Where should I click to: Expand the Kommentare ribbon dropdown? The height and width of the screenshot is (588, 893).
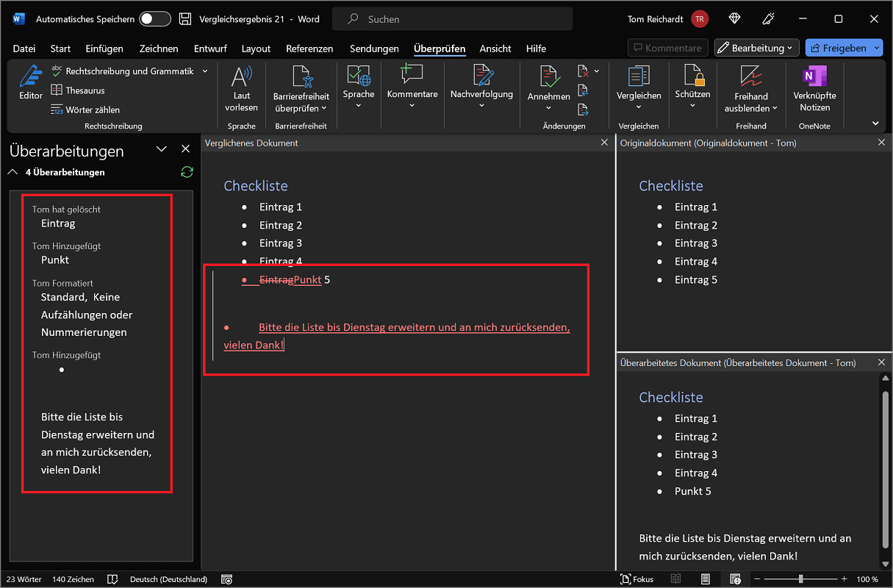tap(412, 105)
